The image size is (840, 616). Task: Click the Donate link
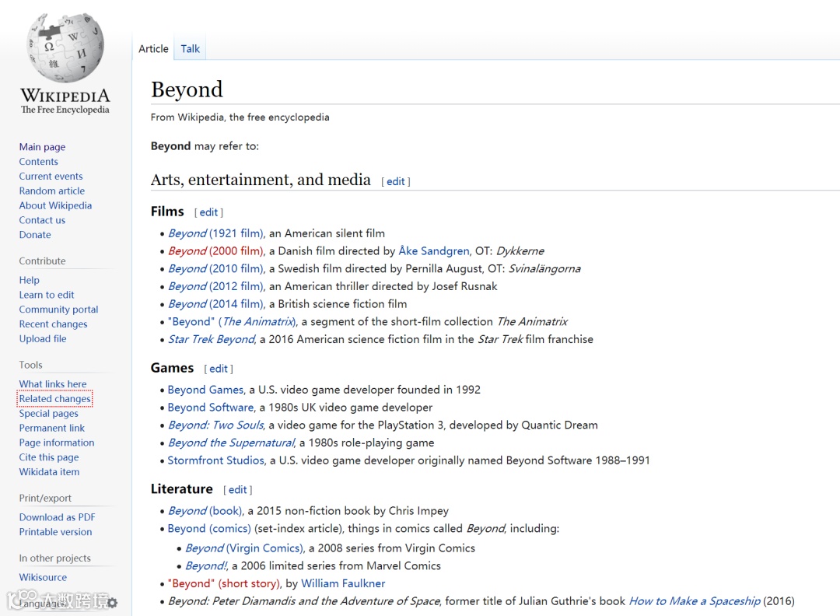coord(35,235)
